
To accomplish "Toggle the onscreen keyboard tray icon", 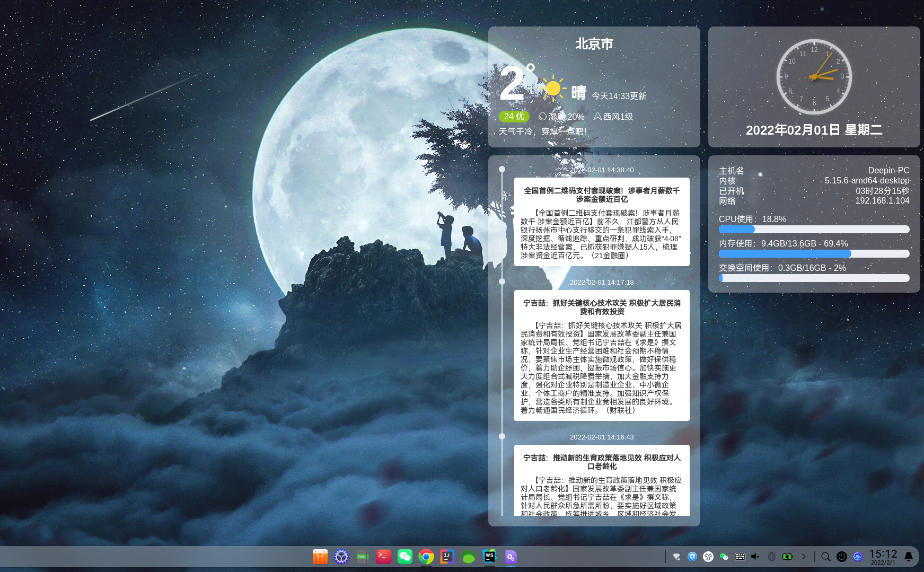I will point(741,557).
